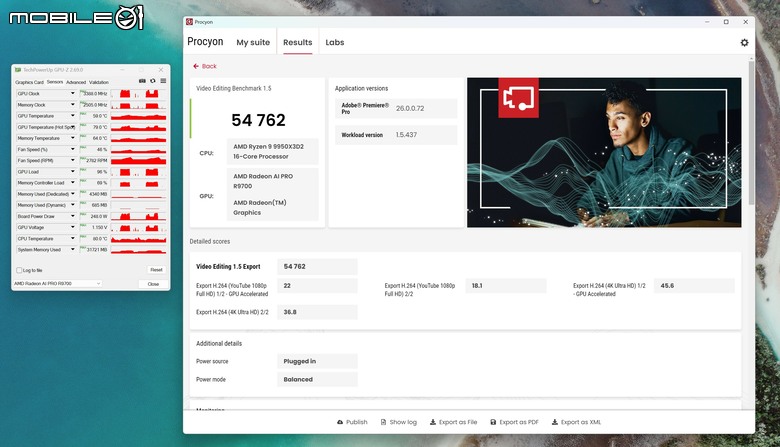The image size is (780, 447).
Task: Open Memory Temperature sensor dropdown
Action: tap(73, 138)
